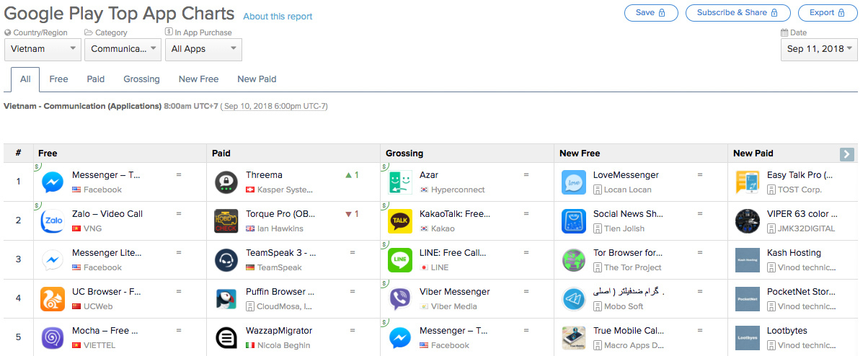Click the LINE green app icon
This screenshot has width=868, height=356.
click(400, 260)
